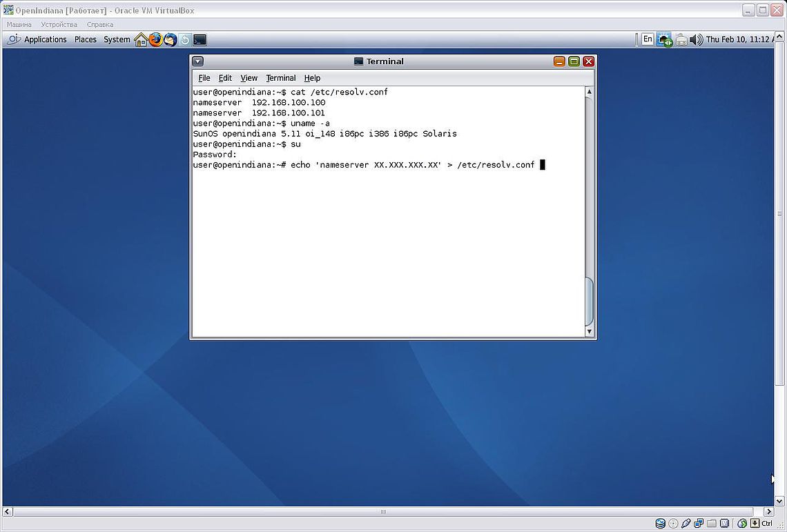Open Terminal window menu arrow button
The width and height of the screenshot is (787, 532).
pyautogui.click(x=197, y=61)
